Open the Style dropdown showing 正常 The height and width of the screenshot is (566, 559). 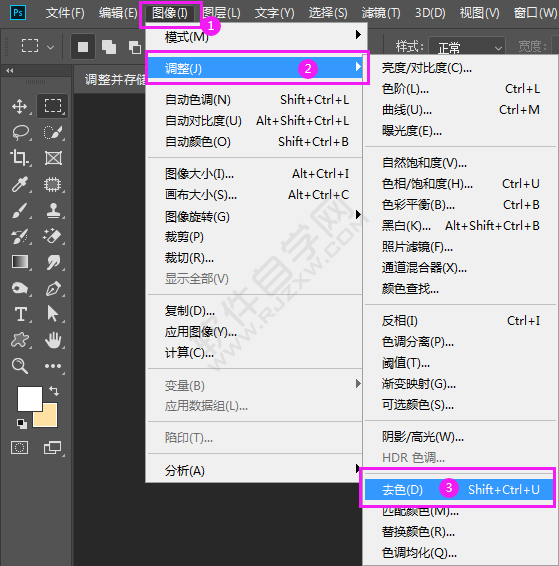pyautogui.click(x=467, y=47)
